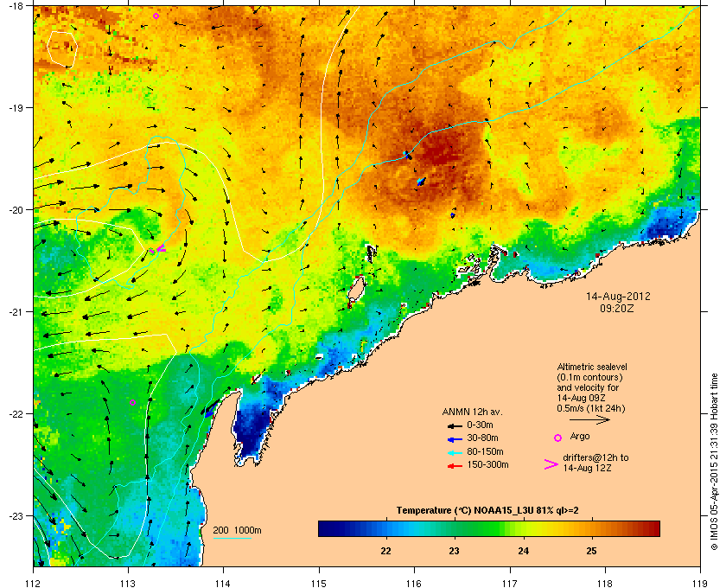This screenshot has width=726, height=588.
Task: Click the latitude axis label -20
Action: coord(16,210)
